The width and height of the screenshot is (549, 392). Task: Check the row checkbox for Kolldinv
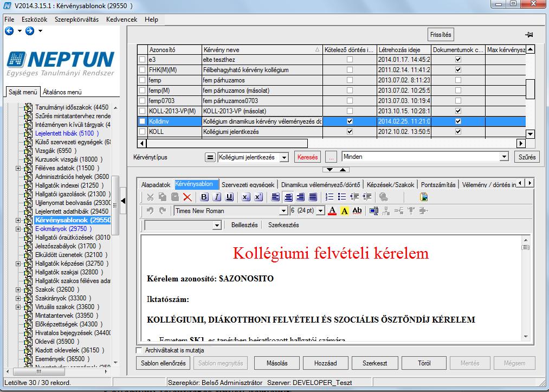click(x=142, y=121)
